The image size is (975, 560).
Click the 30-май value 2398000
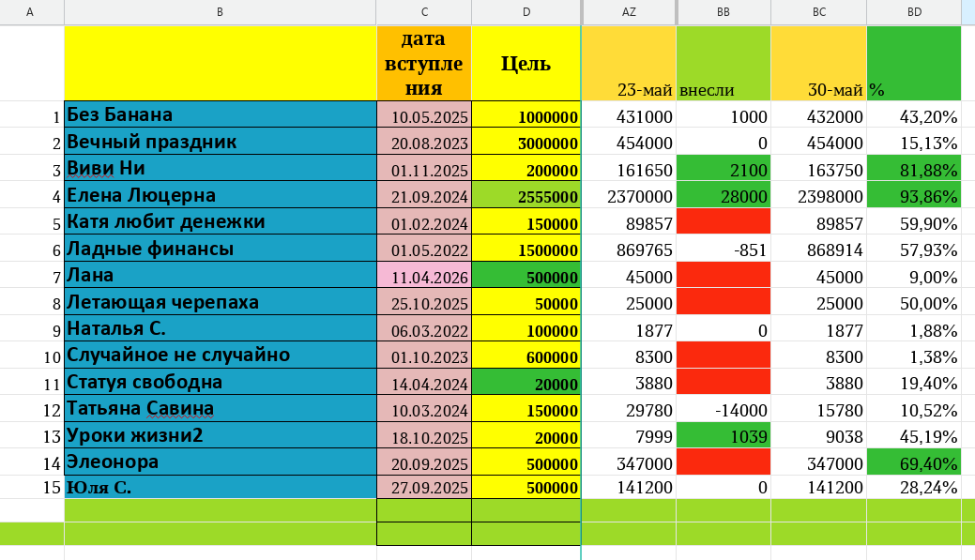(819, 194)
